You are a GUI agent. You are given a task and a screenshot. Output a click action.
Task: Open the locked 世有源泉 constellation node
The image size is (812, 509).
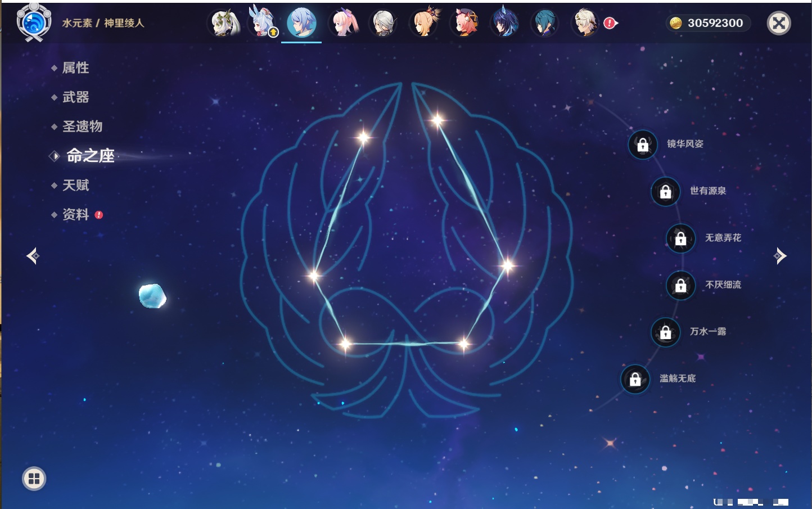(x=666, y=191)
